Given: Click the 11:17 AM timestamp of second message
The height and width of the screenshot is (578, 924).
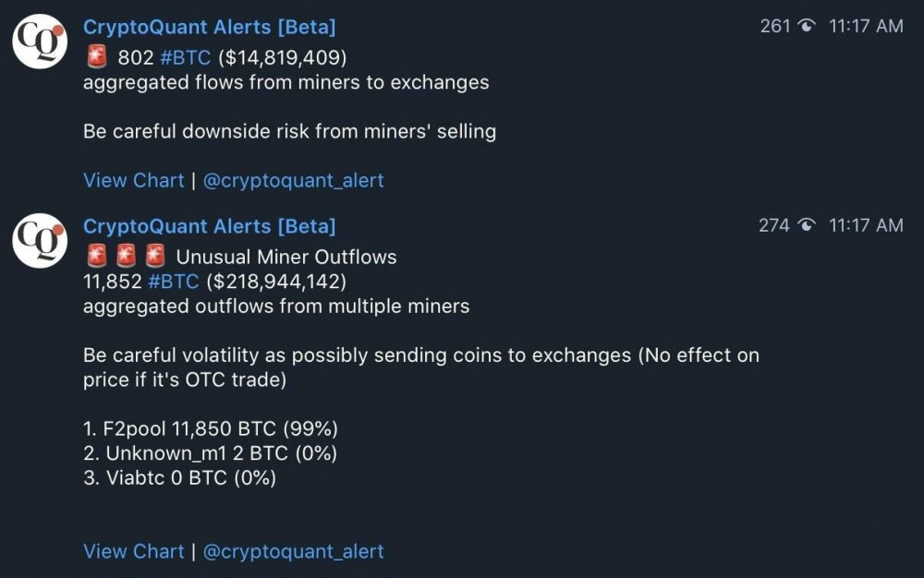Looking at the screenshot, I should click(866, 225).
